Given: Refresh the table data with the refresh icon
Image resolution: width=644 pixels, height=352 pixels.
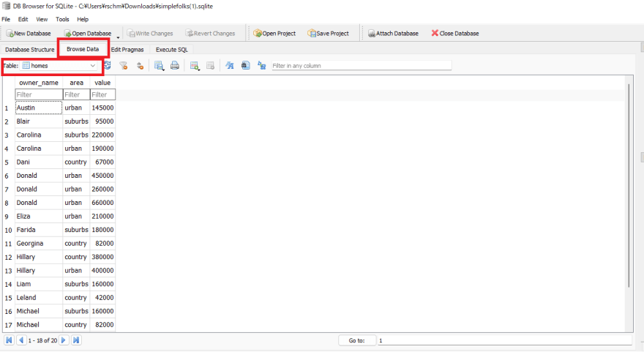Looking at the screenshot, I should [x=108, y=65].
